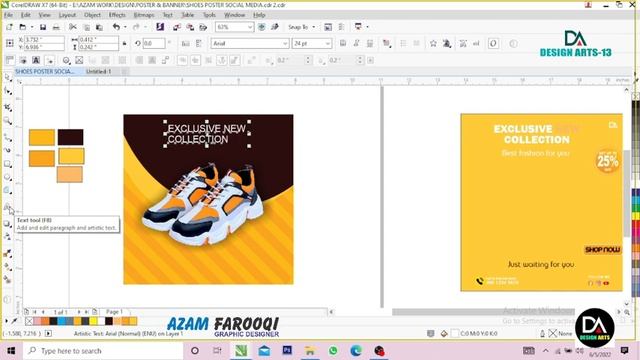This screenshot has height=360, width=640.
Task: Open the 24 pt font size dropdown
Action: click(327, 43)
